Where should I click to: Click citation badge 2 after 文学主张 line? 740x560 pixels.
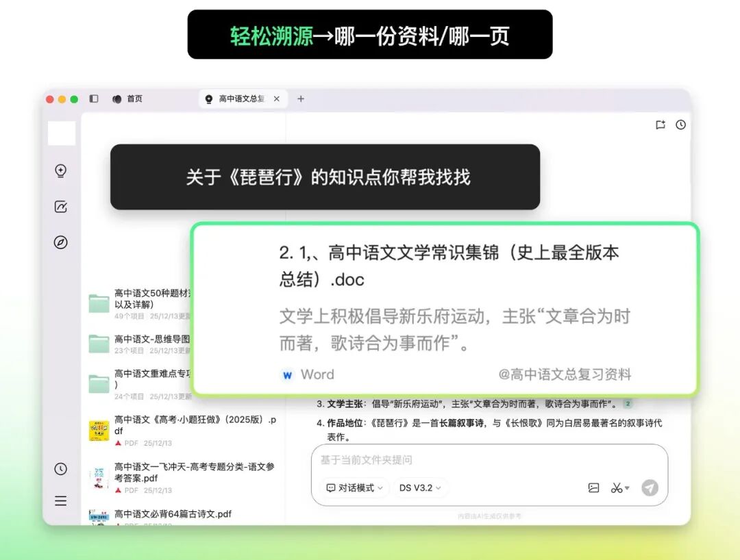[628, 403]
